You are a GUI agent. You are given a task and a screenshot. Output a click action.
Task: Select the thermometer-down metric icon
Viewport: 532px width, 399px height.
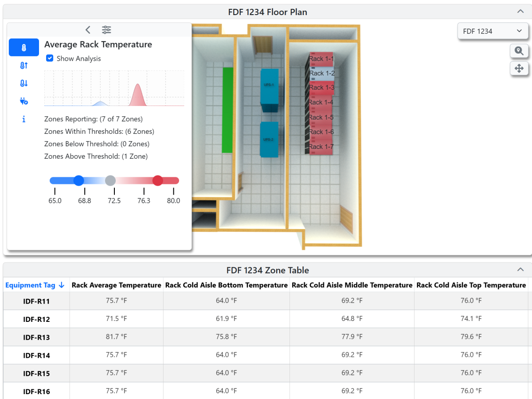[x=23, y=83]
